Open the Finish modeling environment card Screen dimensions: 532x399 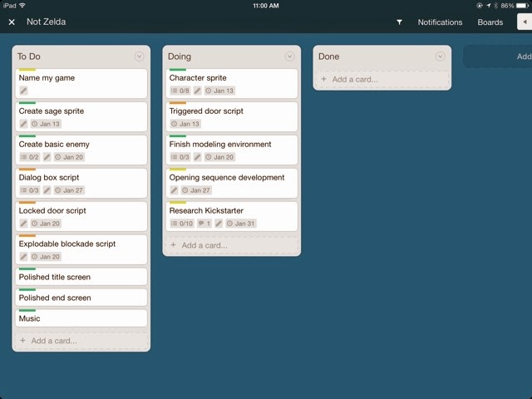(x=232, y=150)
